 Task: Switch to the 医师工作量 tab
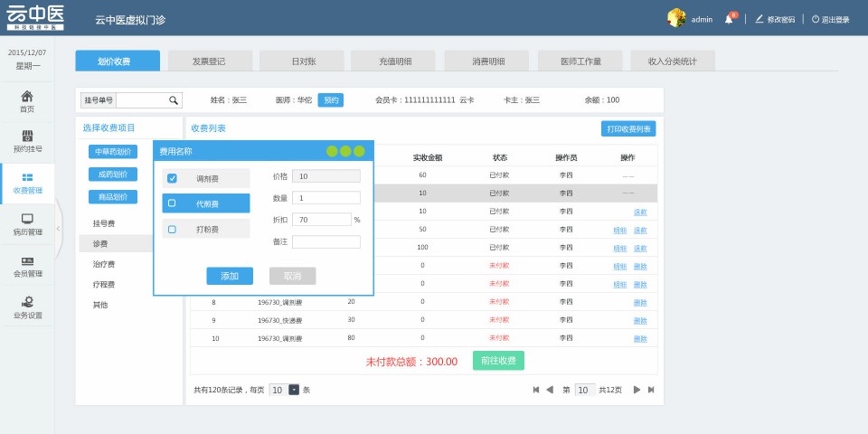pos(580,61)
